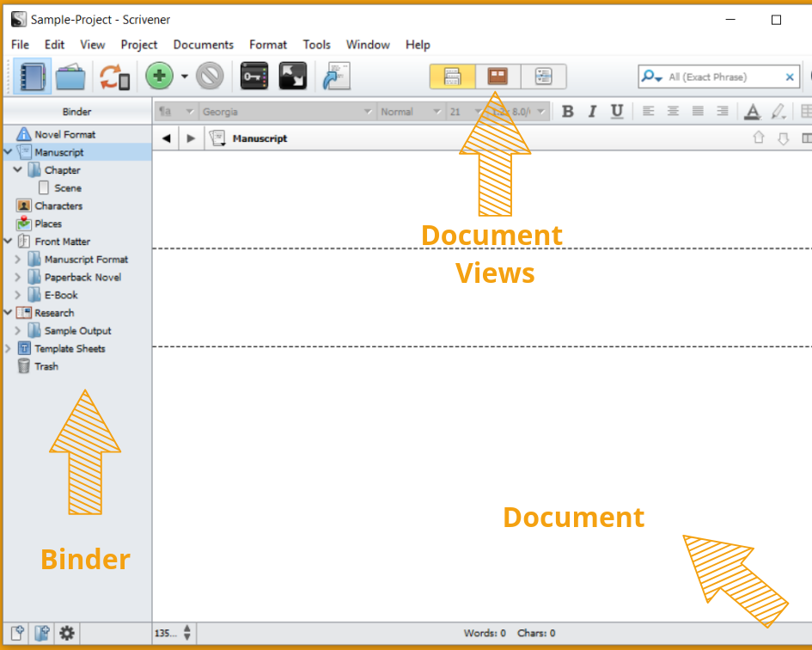Open the Normal font style dropdown
This screenshot has height=650, width=812.
click(411, 112)
